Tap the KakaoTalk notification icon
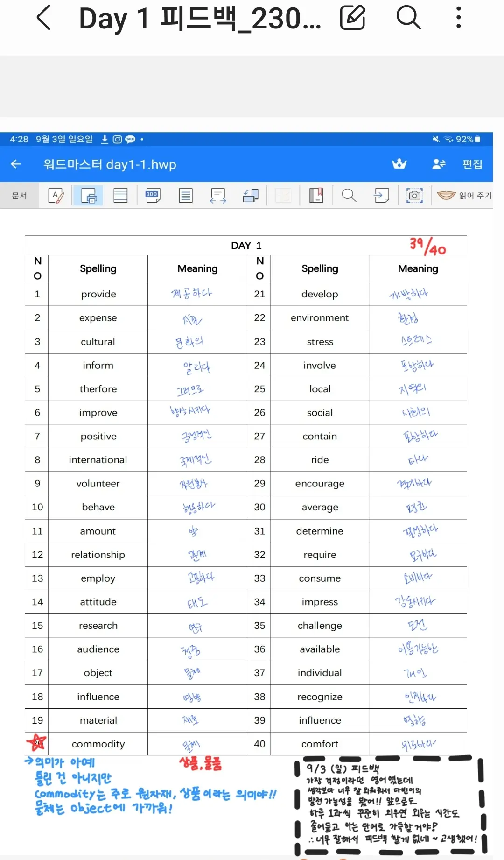The height and width of the screenshot is (860, 504). tap(130, 139)
